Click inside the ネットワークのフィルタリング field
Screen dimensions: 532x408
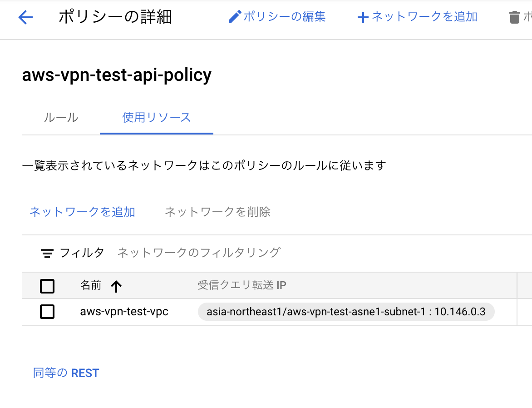(x=200, y=253)
